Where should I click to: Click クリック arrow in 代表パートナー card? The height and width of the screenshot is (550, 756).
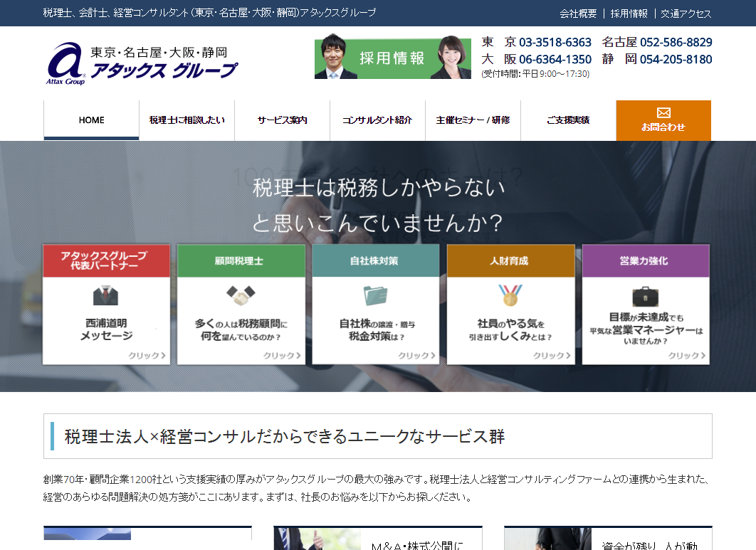click(147, 355)
